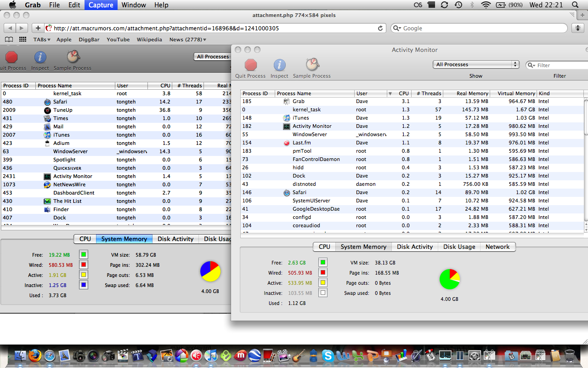Switch to Network tab in front window
This screenshot has width=588, height=368.
498,247
